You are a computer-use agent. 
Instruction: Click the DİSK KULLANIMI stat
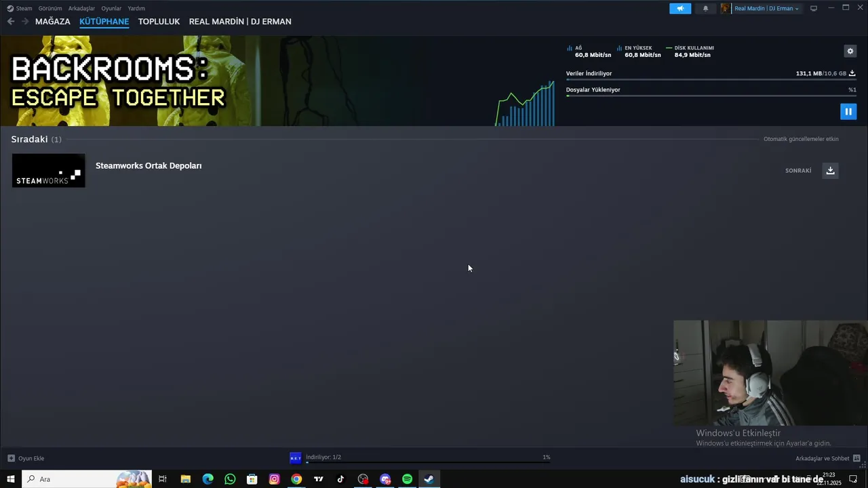690,52
